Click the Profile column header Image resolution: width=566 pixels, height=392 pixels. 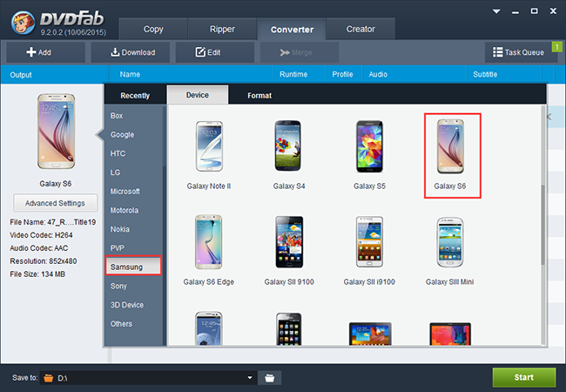(x=342, y=74)
